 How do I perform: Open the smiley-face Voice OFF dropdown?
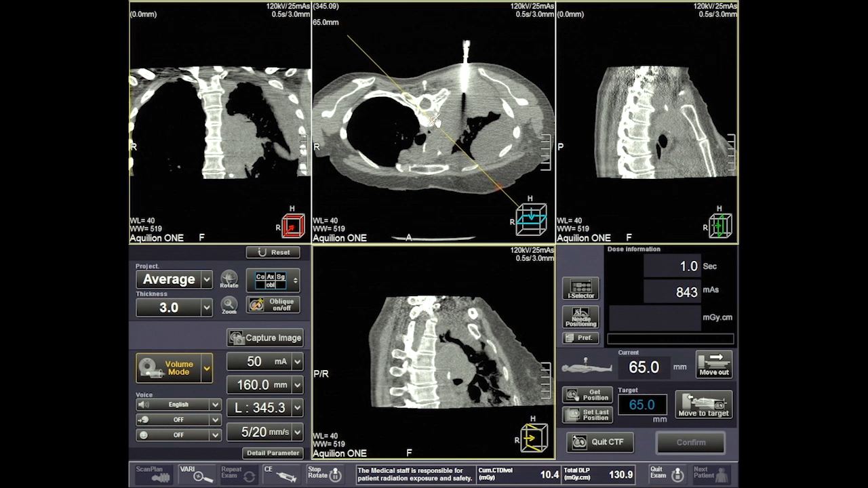click(215, 435)
